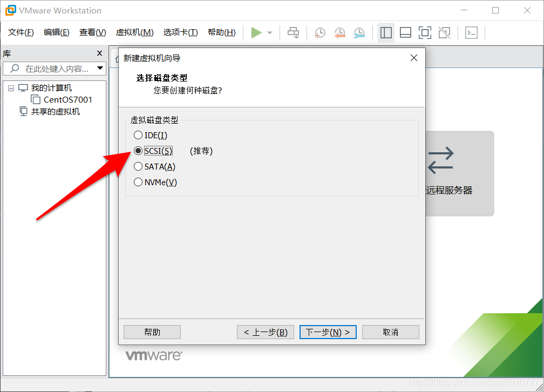Select the SCSI(S) disk type radio button
This screenshot has width=544, height=392.
[x=138, y=151]
